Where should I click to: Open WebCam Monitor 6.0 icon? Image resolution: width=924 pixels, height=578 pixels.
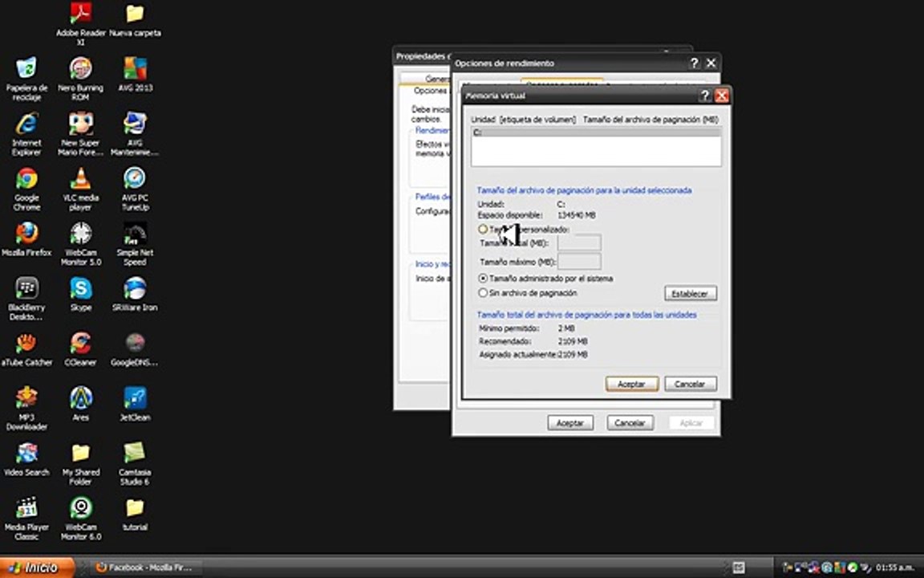click(x=81, y=507)
